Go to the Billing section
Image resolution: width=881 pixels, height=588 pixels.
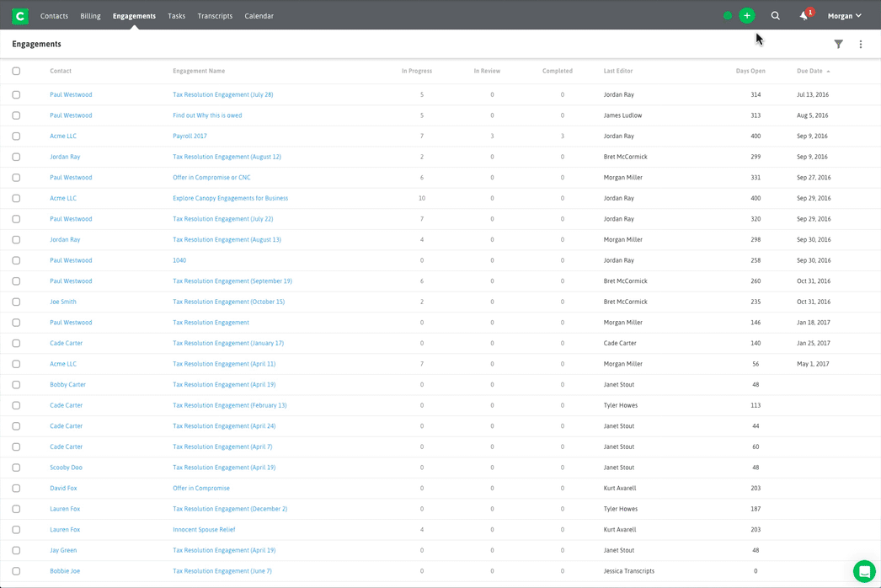click(90, 15)
